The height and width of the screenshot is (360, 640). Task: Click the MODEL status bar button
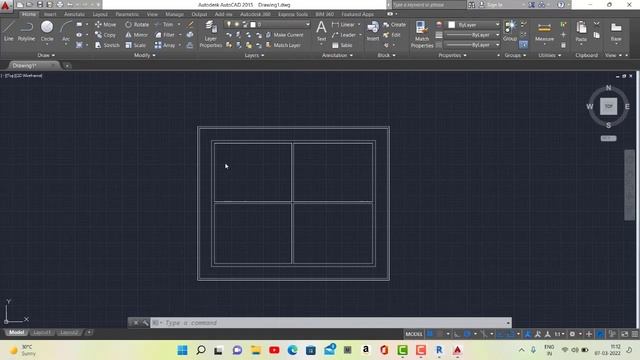[x=413, y=334]
